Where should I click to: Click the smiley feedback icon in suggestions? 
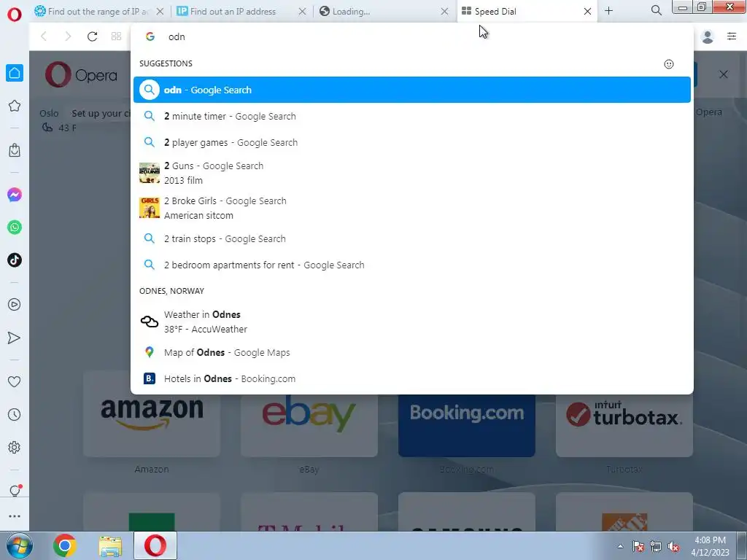pos(669,64)
